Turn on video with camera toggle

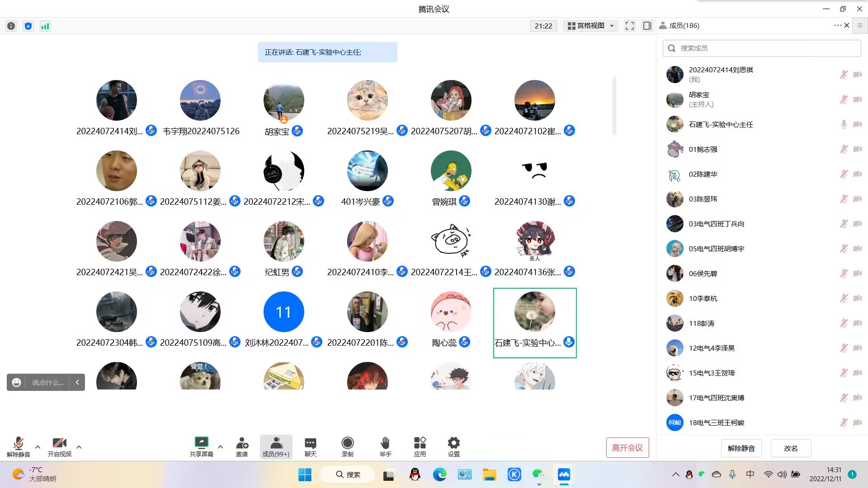(x=59, y=446)
